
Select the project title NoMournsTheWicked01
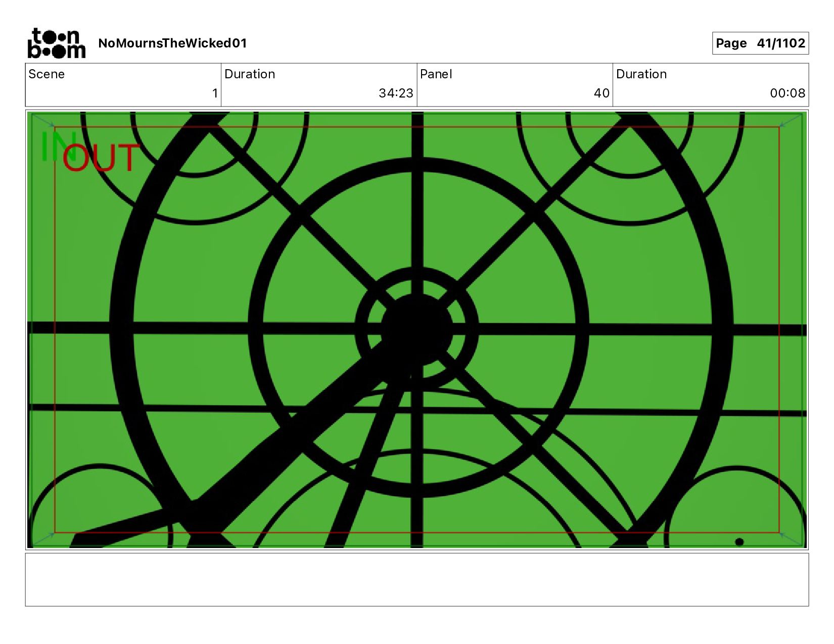coord(172,43)
